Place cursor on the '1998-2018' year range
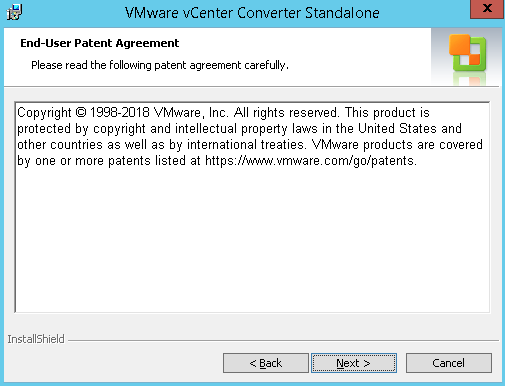Screen dimensions: 505x386 coord(120,112)
